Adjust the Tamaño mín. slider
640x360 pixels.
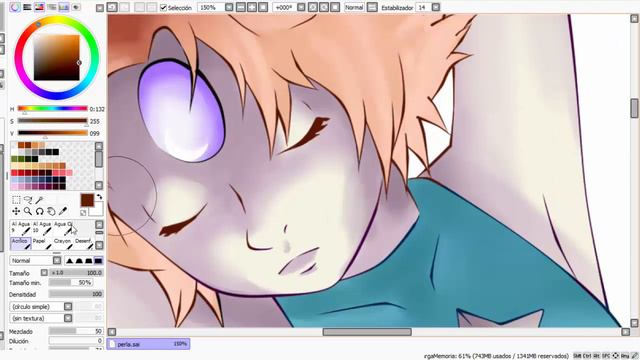[71, 282]
